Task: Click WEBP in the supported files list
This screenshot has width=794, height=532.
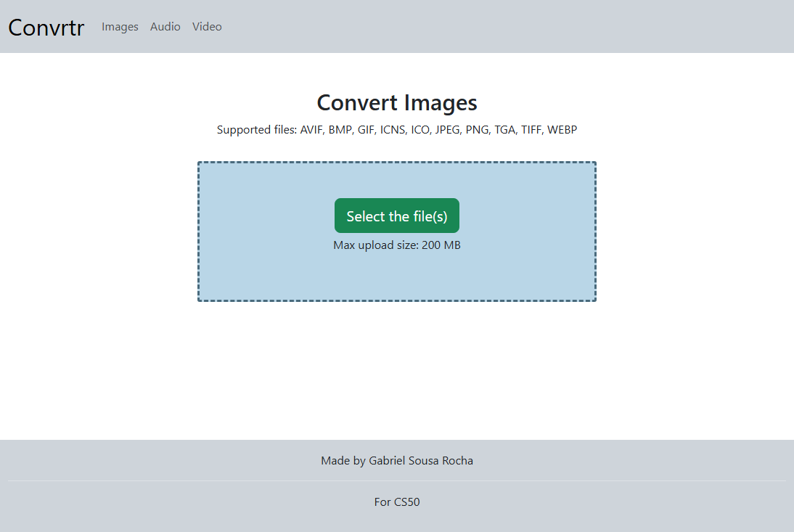Action: pos(562,130)
